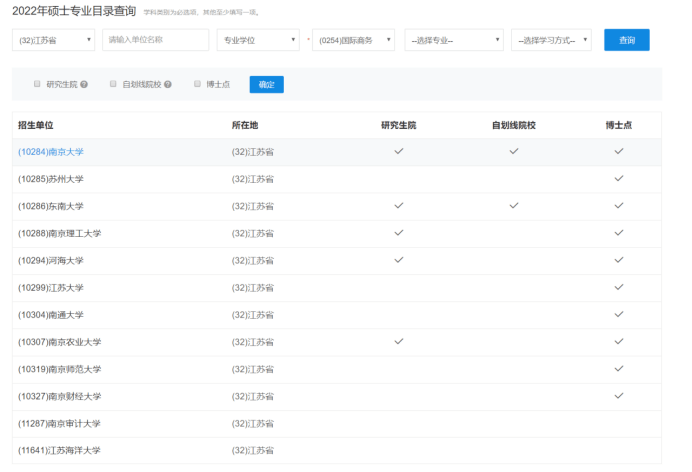Open the (10284)南京大学 link
Image resolution: width=692 pixels, height=472 pixels.
(51, 152)
